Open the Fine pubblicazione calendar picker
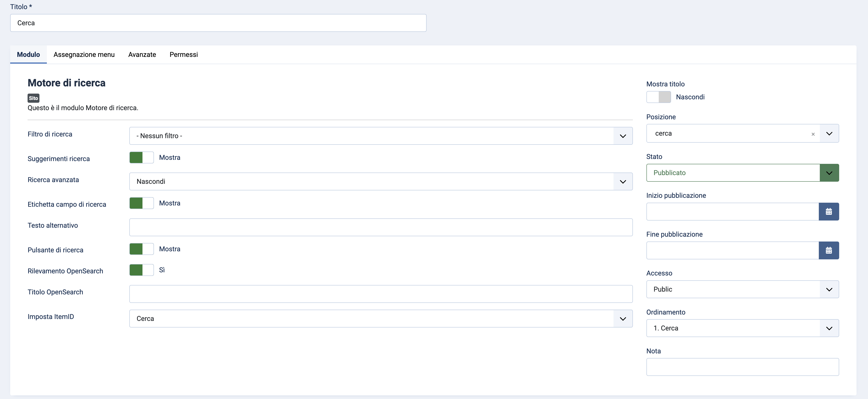 click(829, 250)
